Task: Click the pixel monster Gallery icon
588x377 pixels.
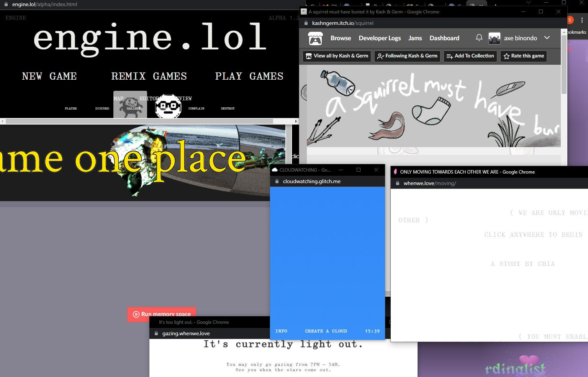Action: click(130, 103)
